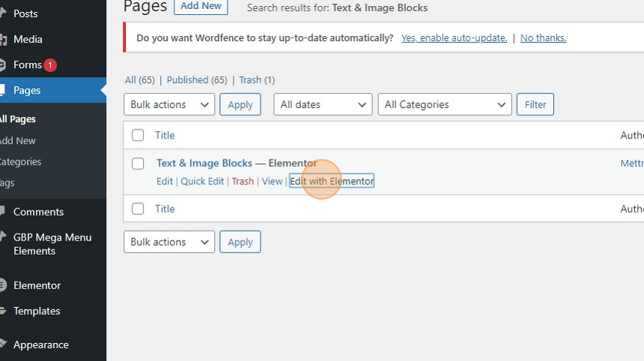Open the Media menu in sidebar
Image resolution: width=644 pixels, height=361 pixels.
28,39
